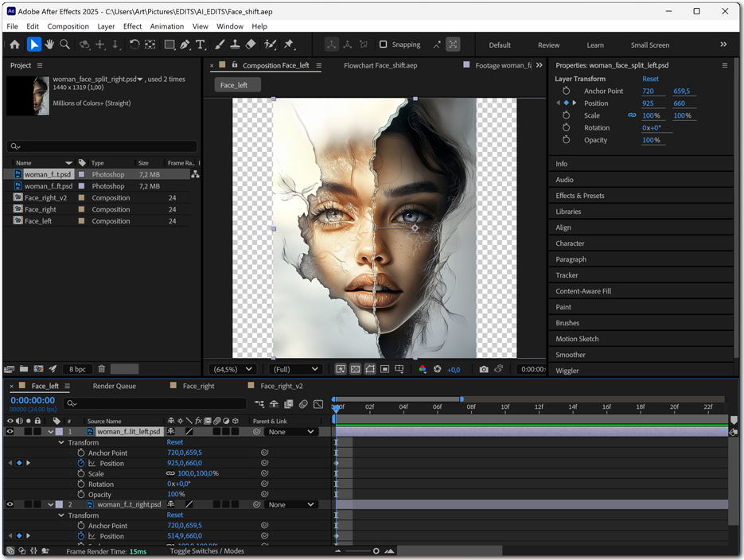Click the timeline zoom slider handle
This screenshot has width=744, height=560.
376,551
